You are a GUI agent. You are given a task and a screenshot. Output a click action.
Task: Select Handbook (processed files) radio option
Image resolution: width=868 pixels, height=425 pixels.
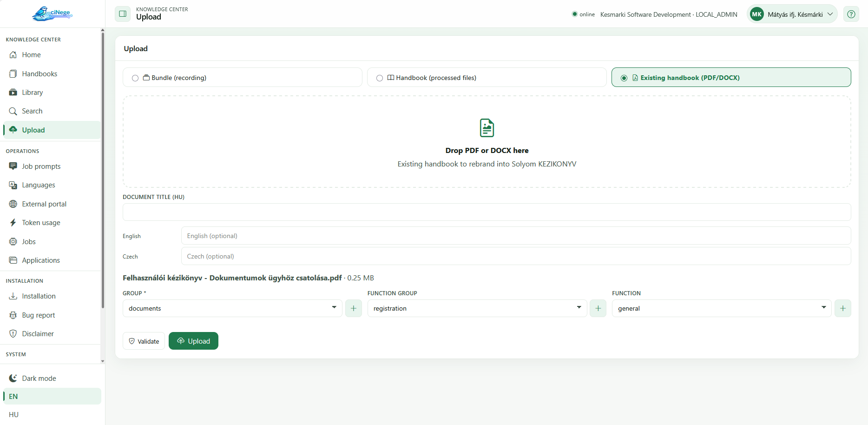(380, 78)
